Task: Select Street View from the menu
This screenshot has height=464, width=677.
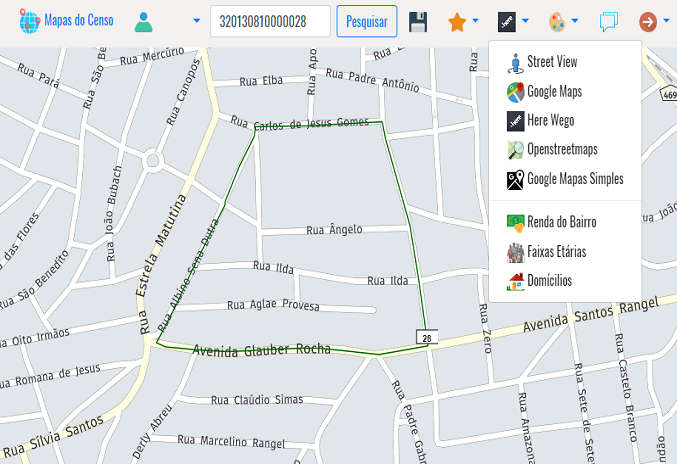Action: [551, 62]
